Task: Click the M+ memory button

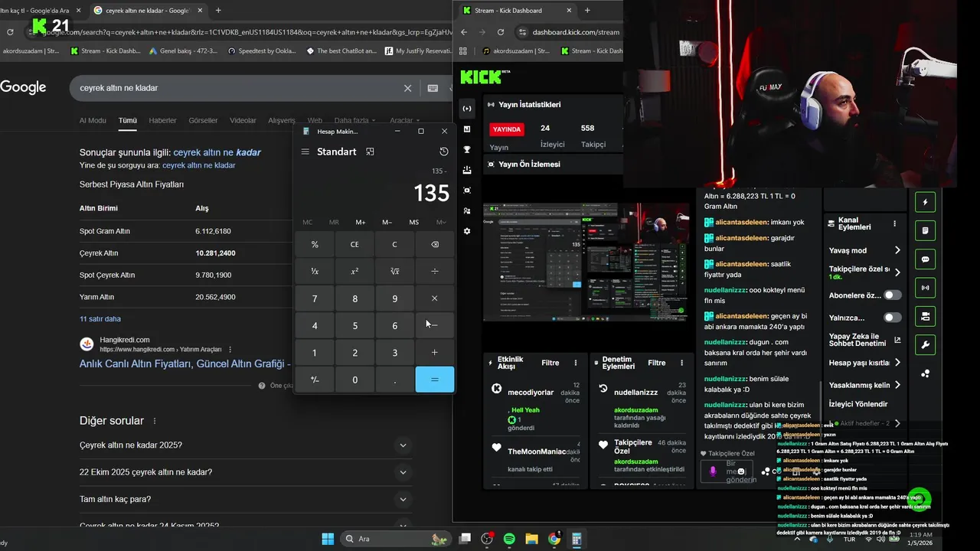Action: [361, 222]
